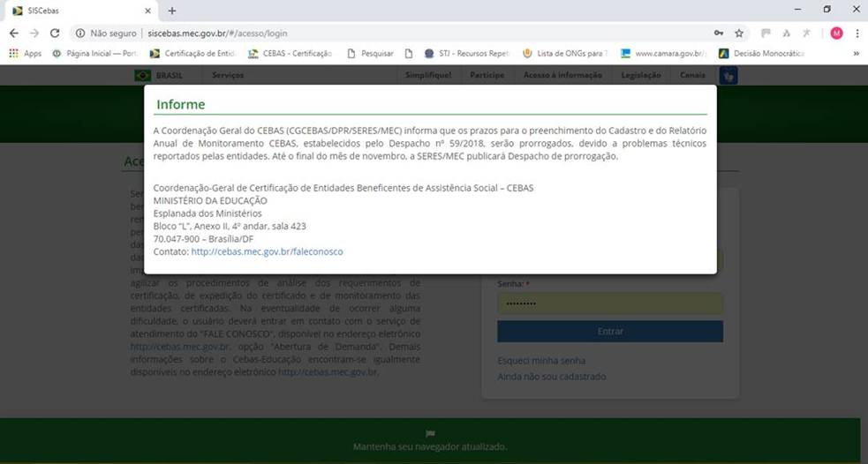
Task: Open the Legislação menu item
Action: [x=640, y=75]
